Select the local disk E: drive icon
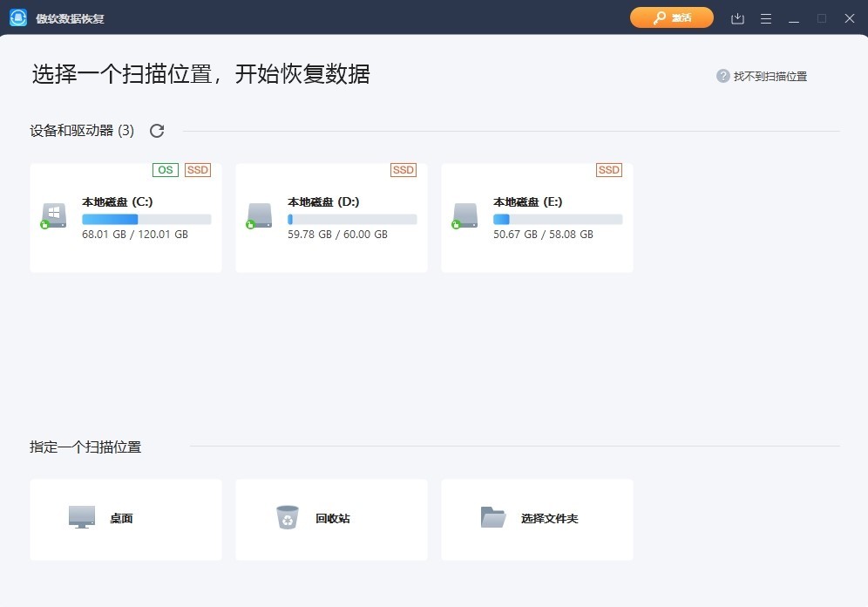 [465, 215]
